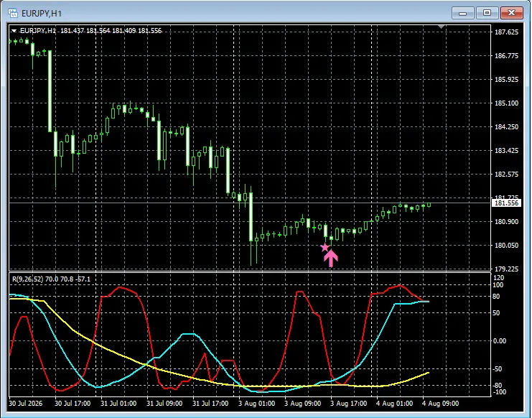Click the pink star signal marker
The width and height of the screenshot is (532, 418).
click(x=325, y=247)
